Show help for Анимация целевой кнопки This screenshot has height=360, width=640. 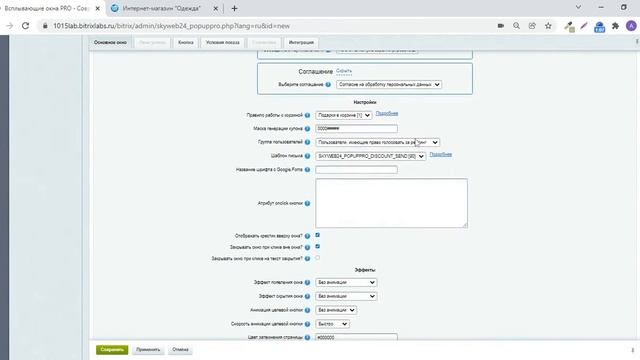(x=307, y=310)
